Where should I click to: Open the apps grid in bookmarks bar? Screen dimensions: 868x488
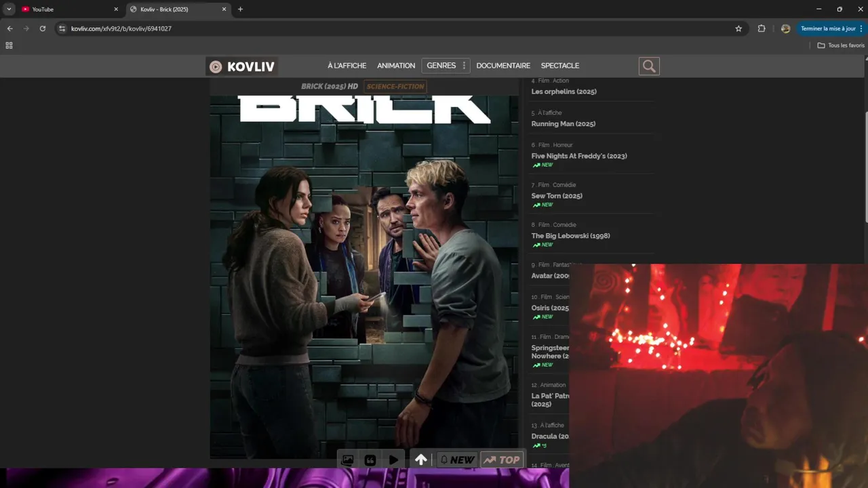click(x=9, y=45)
